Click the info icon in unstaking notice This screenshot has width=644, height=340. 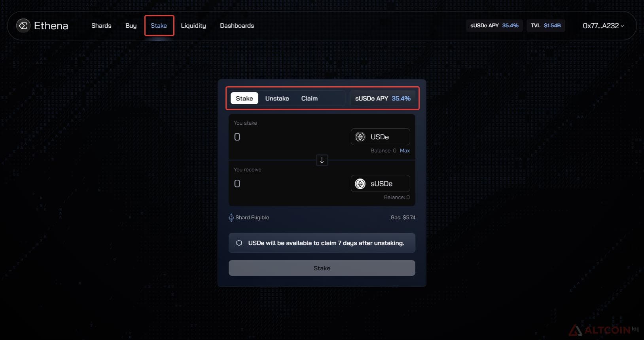(239, 243)
